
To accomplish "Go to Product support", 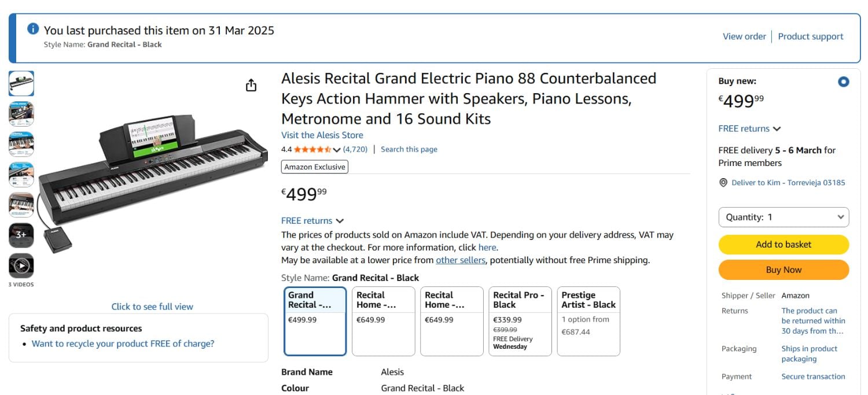I will coord(811,36).
